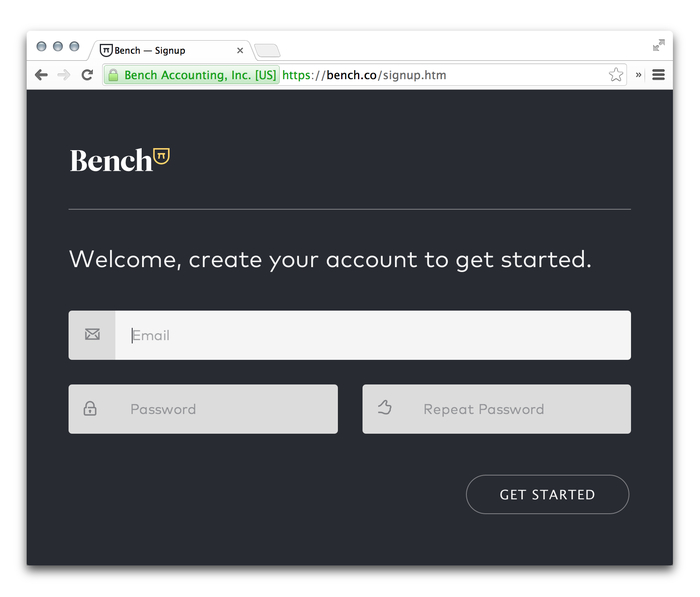Focus the Email input field

tap(372, 335)
